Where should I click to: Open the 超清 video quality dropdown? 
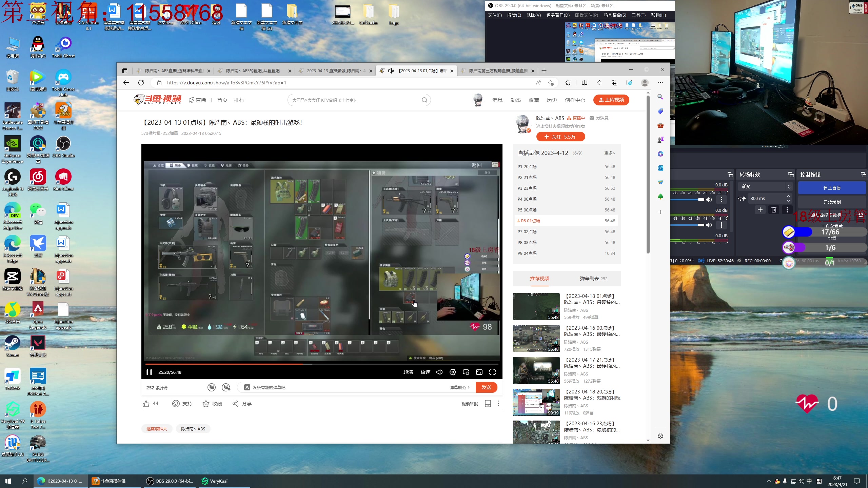[x=408, y=372]
